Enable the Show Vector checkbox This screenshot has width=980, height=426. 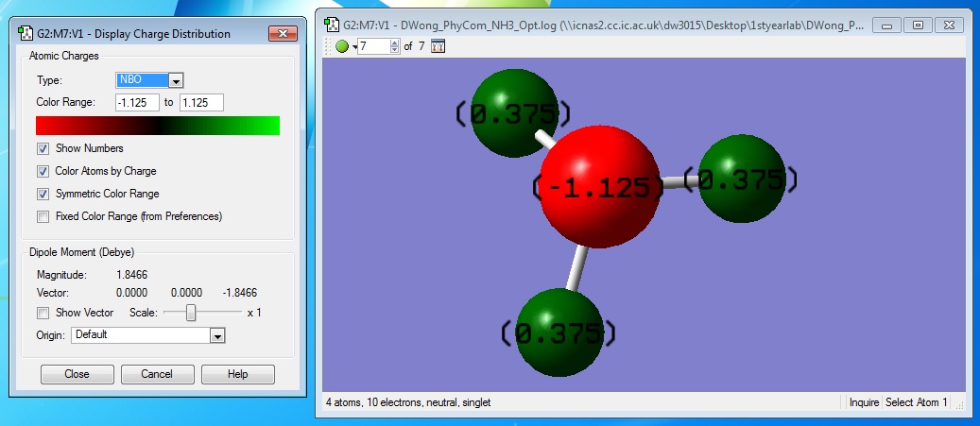pyautogui.click(x=43, y=313)
